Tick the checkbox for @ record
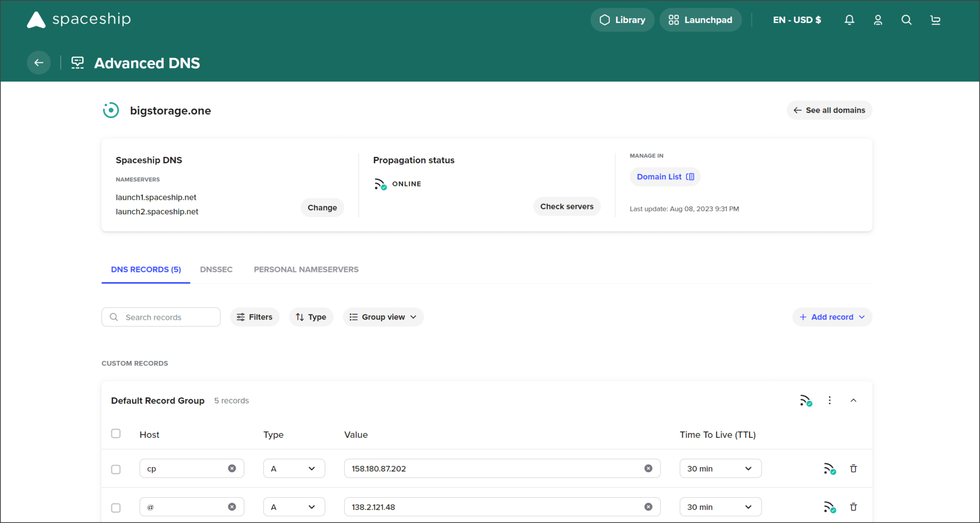The image size is (980, 523). tap(116, 508)
